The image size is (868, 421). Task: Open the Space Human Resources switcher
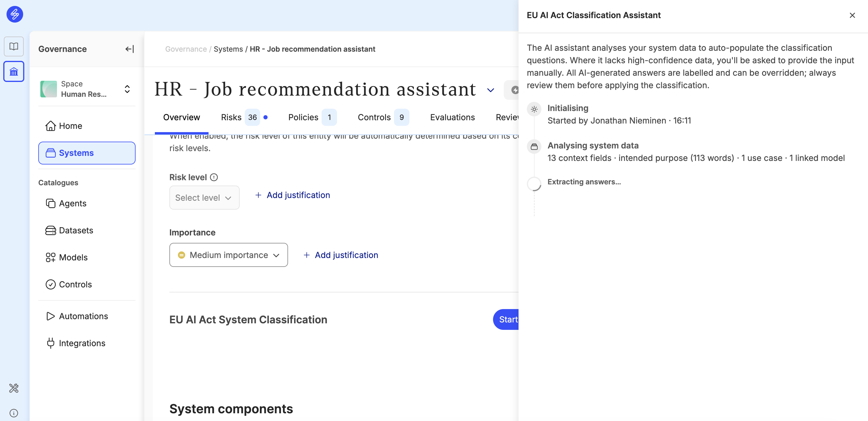(87, 89)
